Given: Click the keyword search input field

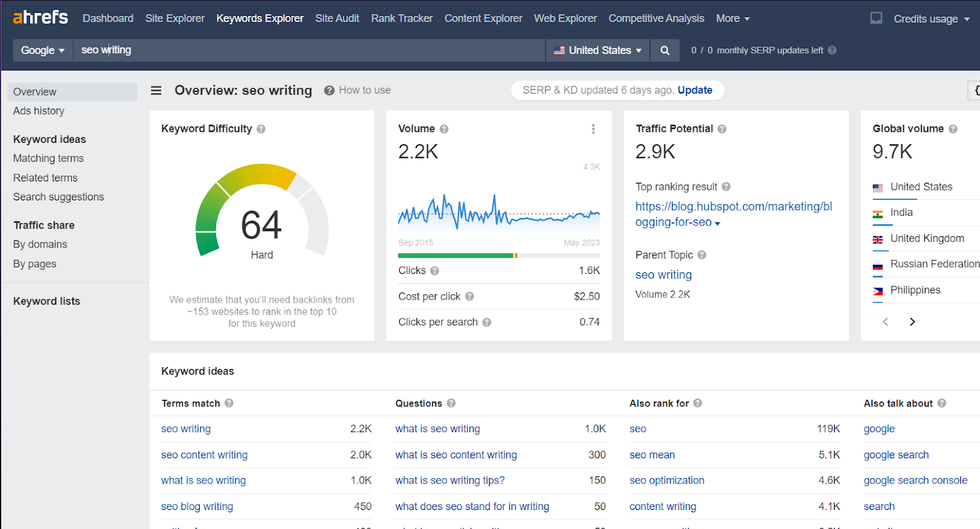Looking at the screenshot, I should pos(309,50).
